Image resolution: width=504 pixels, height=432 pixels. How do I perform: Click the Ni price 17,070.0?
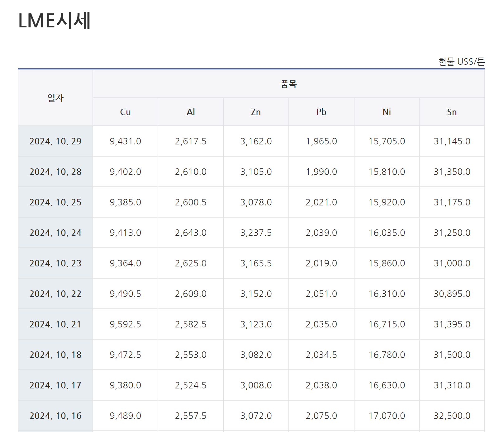387,416
